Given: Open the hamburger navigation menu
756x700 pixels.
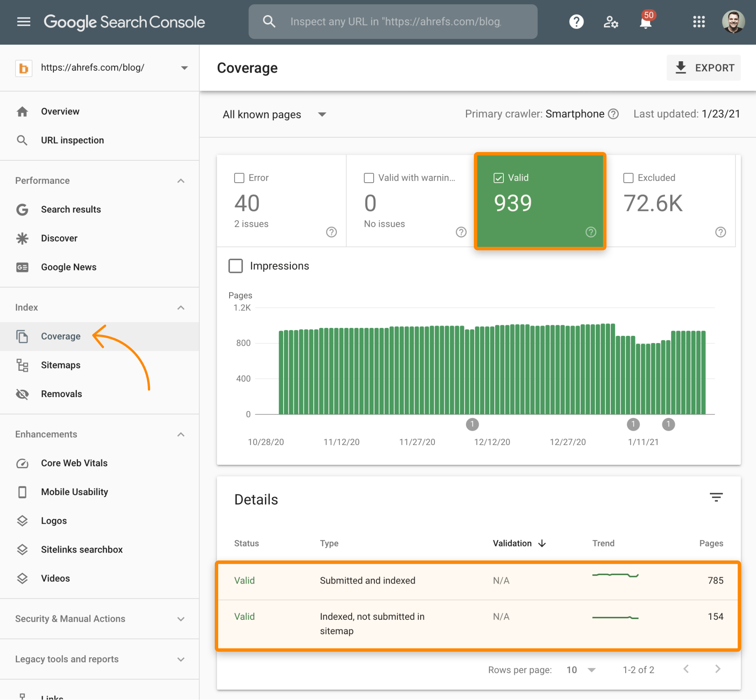Looking at the screenshot, I should pos(23,22).
